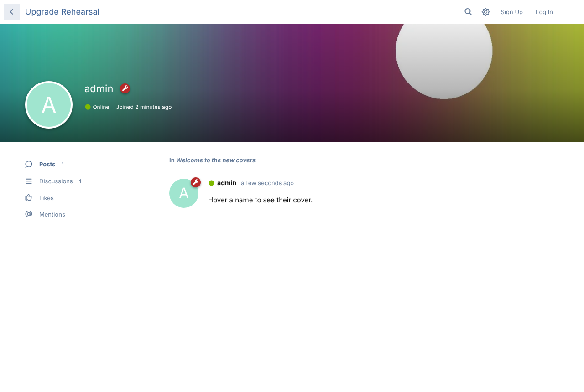Click the Log In button
Image resolution: width=584 pixels, height=392 pixels.
[x=544, y=12]
